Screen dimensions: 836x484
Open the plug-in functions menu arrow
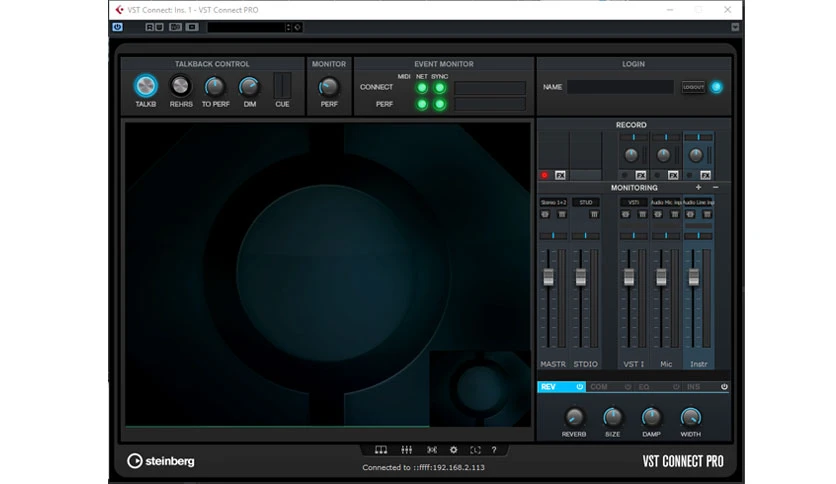pyautogui.click(x=735, y=27)
